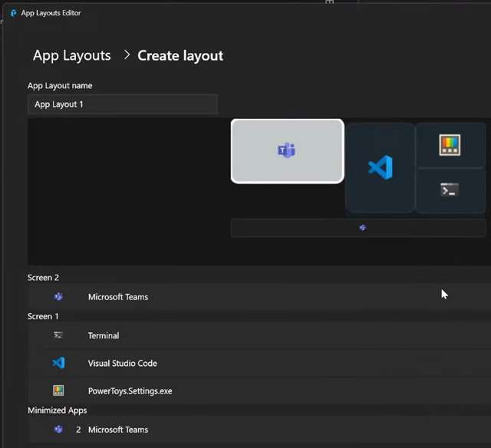The height and width of the screenshot is (448, 491).
Task: Click the PowerToys icon in the preview tile
Action: [x=450, y=144]
